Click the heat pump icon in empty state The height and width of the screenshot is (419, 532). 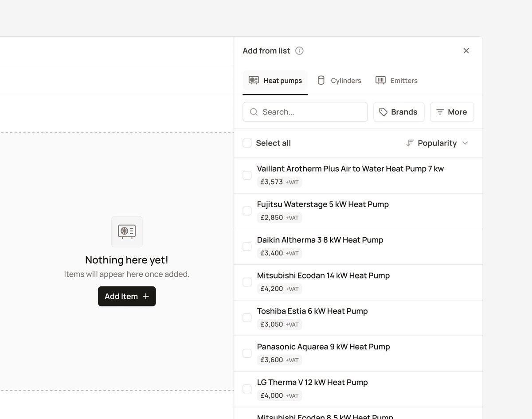pyautogui.click(x=127, y=231)
